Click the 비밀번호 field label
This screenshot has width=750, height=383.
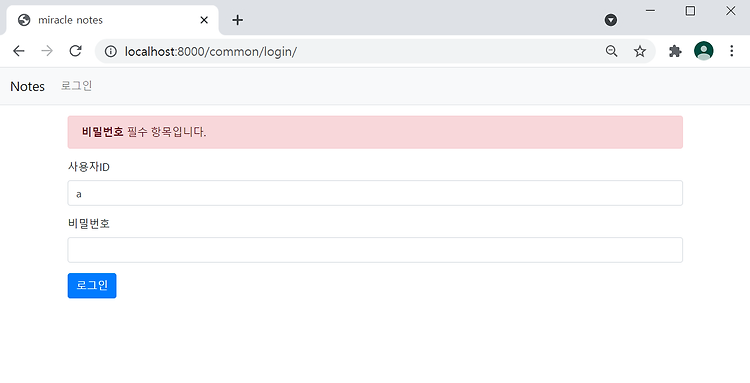[89, 223]
